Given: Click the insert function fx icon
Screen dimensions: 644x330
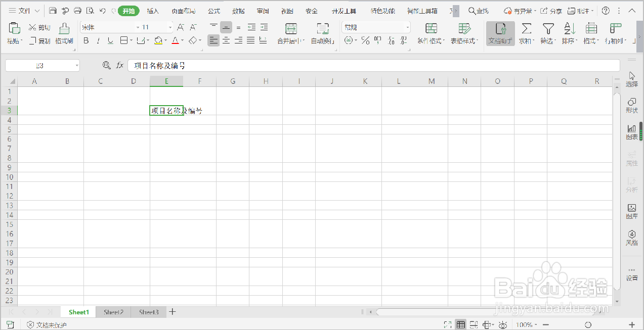Looking at the screenshot, I should click(120, 65).
